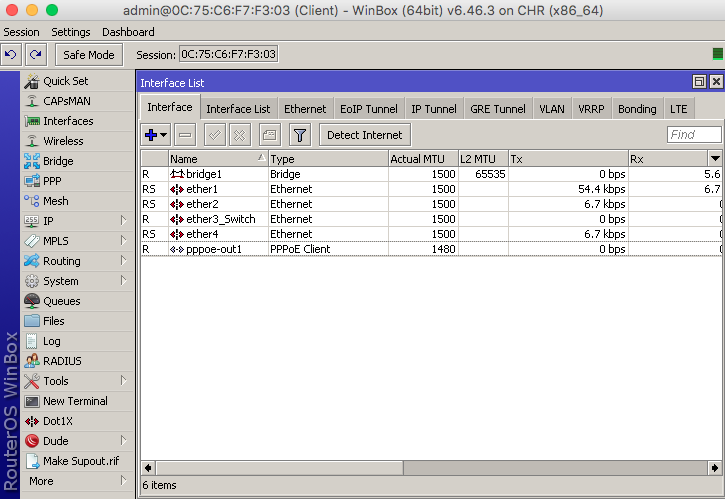Select the bridge1 interface row
This screenshot has height=499, width=725.
pos(431,174)
